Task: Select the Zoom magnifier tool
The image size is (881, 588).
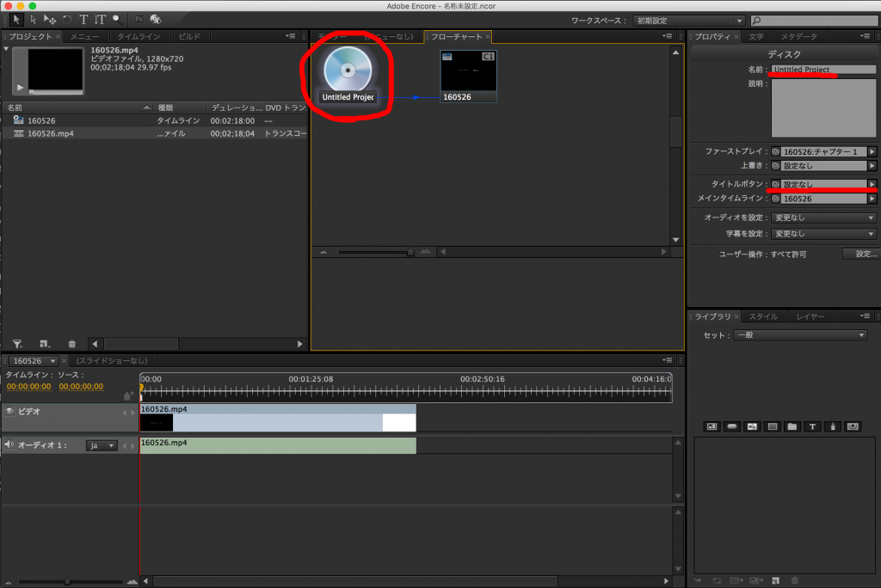Action: click(115, 19)
